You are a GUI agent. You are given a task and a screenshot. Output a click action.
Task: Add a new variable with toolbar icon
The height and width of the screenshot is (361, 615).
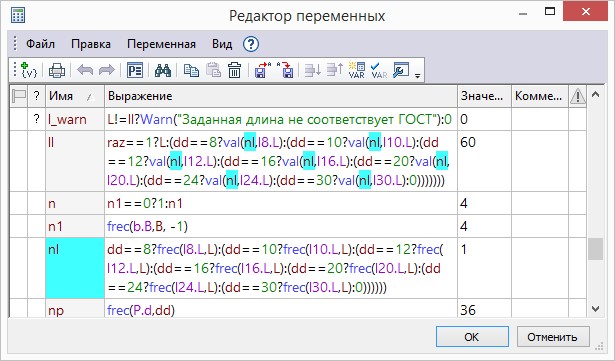tap(29, 71)
